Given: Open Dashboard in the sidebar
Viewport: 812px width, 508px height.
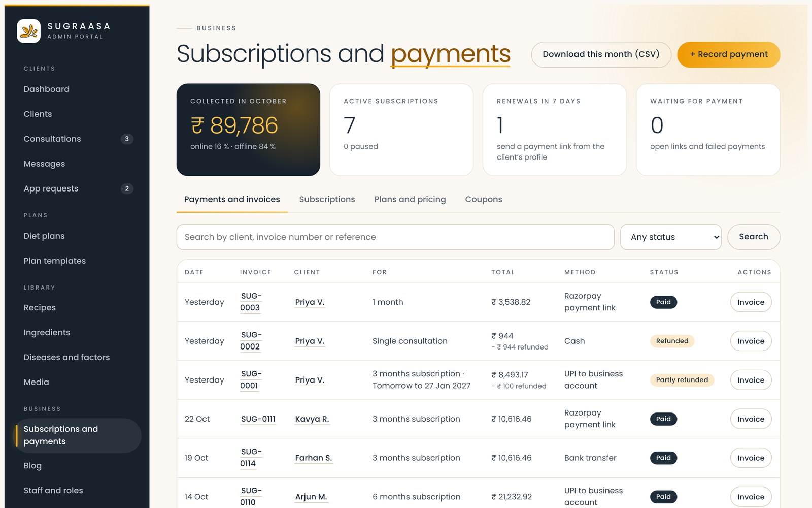Looking at the screenshot, I should coord(77,89).
